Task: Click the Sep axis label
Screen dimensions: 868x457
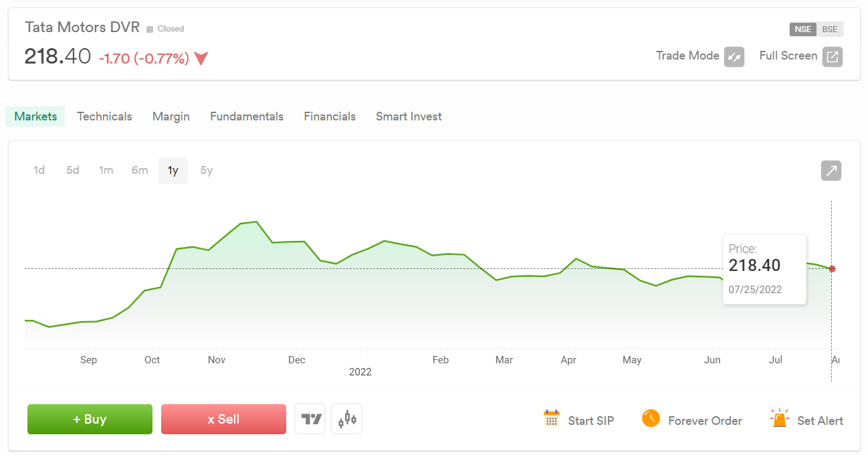Action: [x=88, y=360]
